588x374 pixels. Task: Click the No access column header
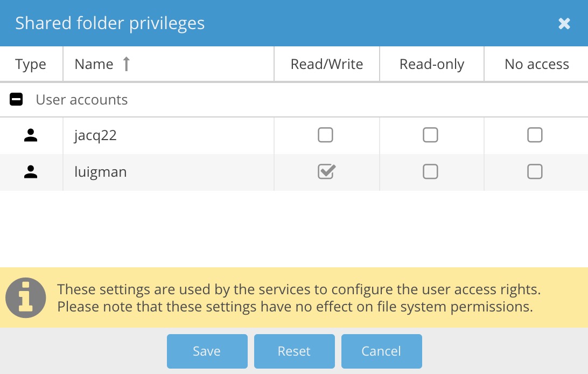click(536, 64)
